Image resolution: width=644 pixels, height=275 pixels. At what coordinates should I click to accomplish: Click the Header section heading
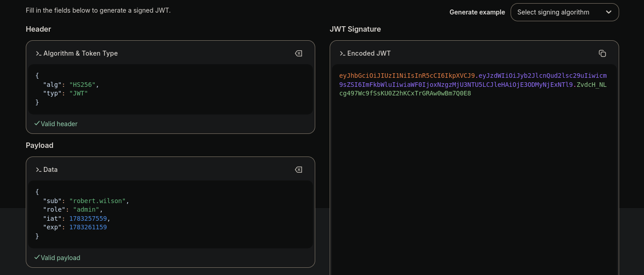point(38,29)
